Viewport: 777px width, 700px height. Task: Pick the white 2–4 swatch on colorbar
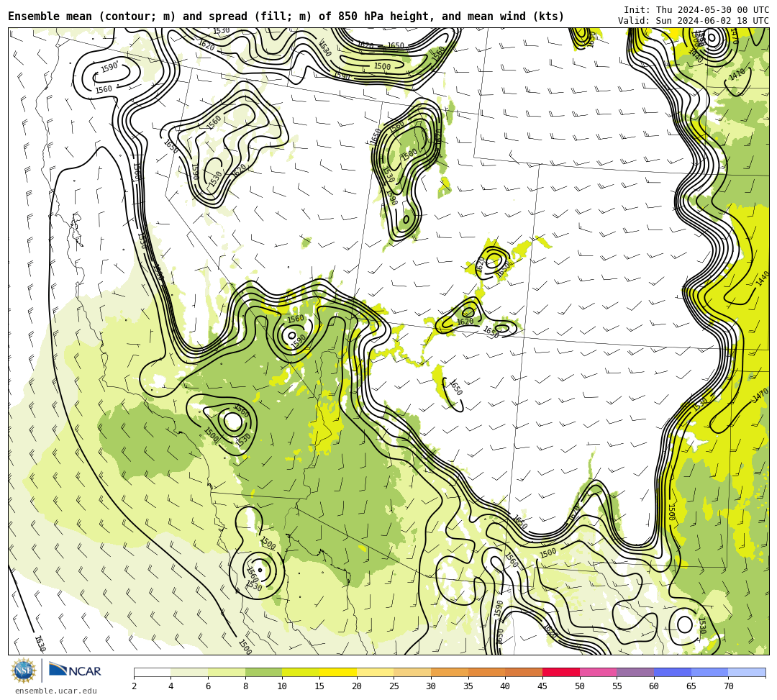tap(152, 672)
